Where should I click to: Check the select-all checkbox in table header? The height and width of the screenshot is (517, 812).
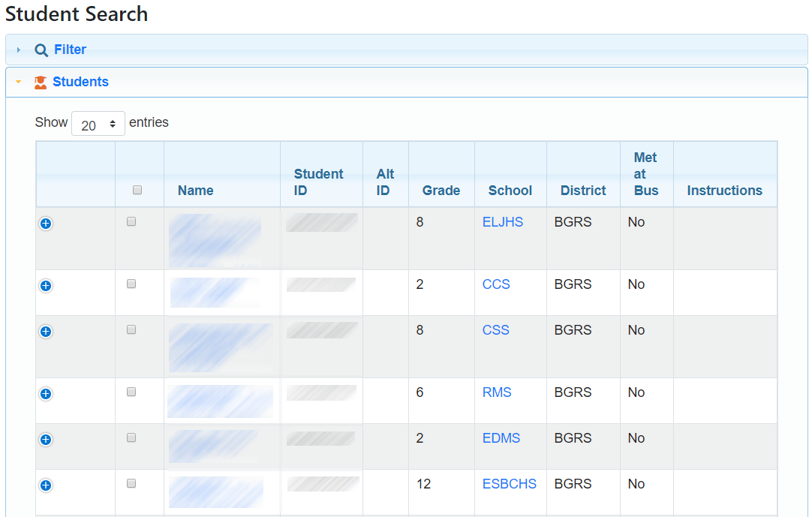point(137,191)
